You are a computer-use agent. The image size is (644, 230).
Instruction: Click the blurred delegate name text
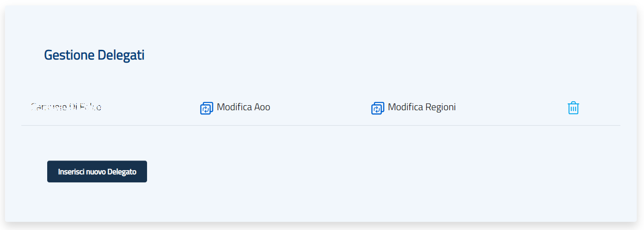[x=66, y=107]
